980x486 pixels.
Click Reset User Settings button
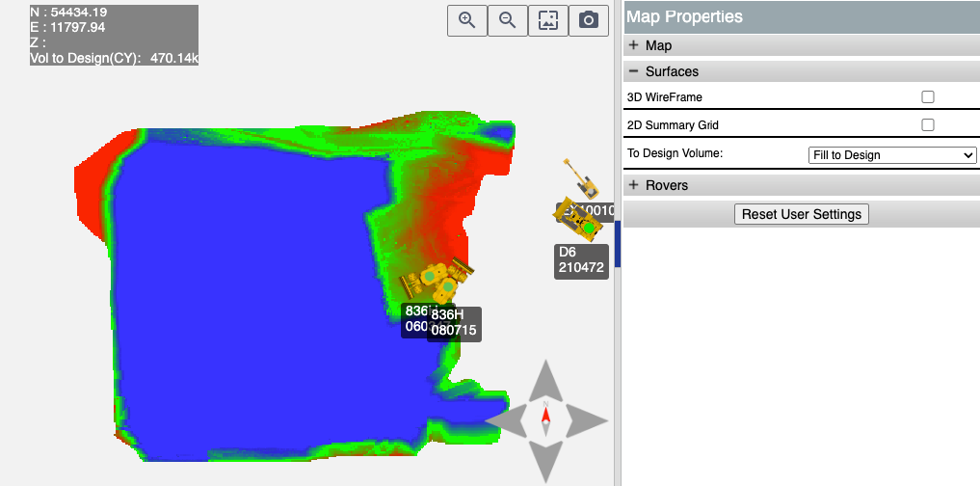coord(802,214)
